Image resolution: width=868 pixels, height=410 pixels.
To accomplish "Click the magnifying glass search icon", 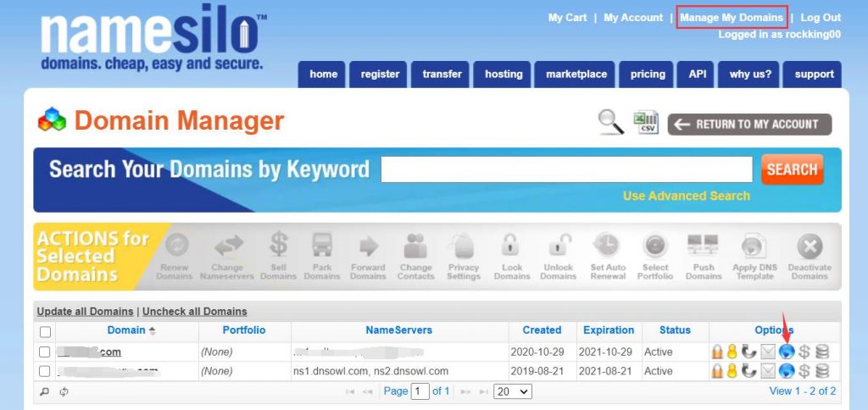I will pos(610,123).
